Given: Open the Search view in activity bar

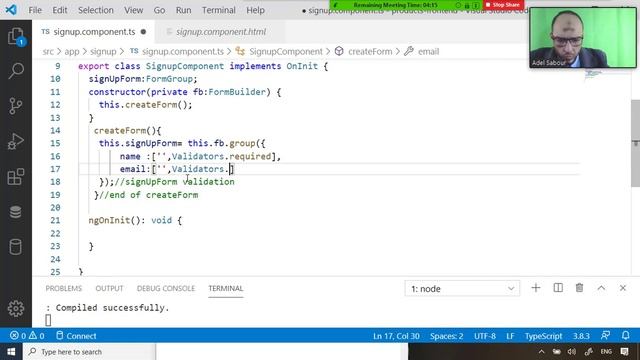Looking at the screenshot, I should click(16, 71).
